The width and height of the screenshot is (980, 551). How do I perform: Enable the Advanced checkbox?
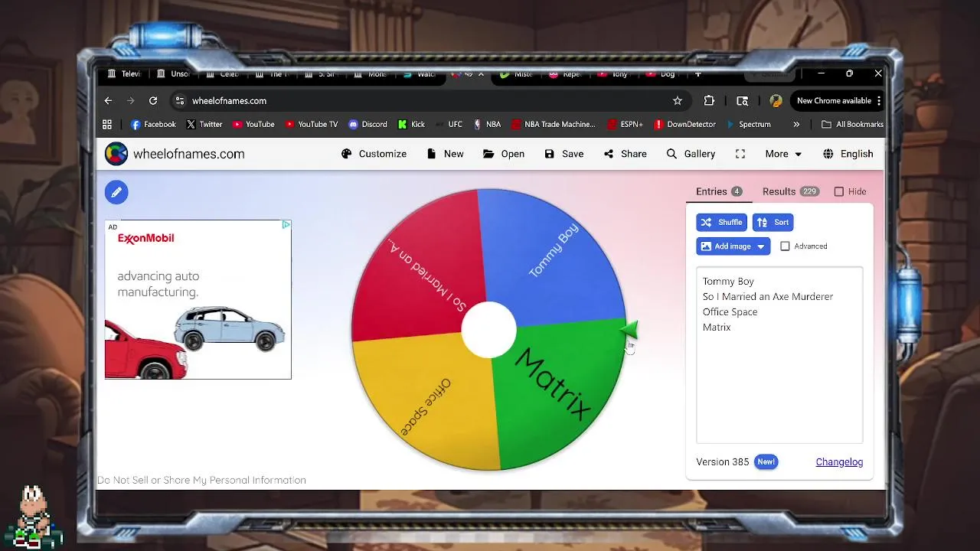pos(785,246)
